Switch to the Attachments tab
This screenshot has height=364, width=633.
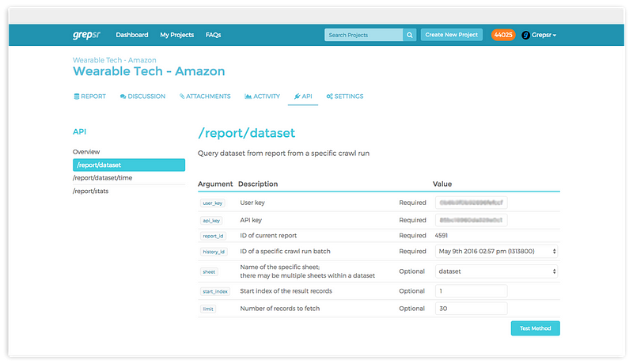point(205,97)
